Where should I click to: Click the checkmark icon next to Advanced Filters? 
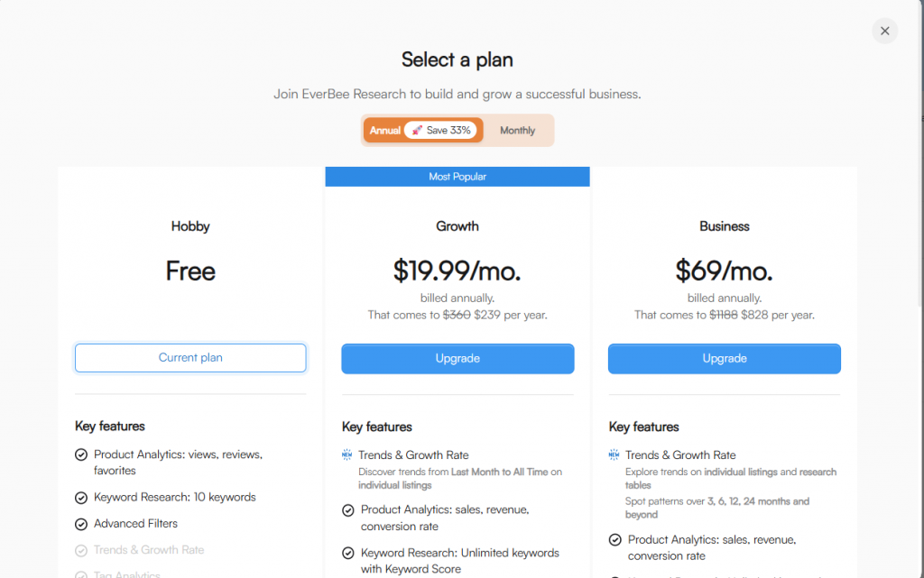80,523
